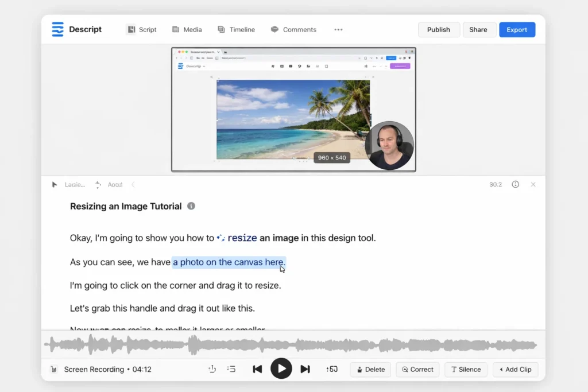Click the Descript logo icon
The height and width of the screenshot is (392, 588).
pos(57,29)
